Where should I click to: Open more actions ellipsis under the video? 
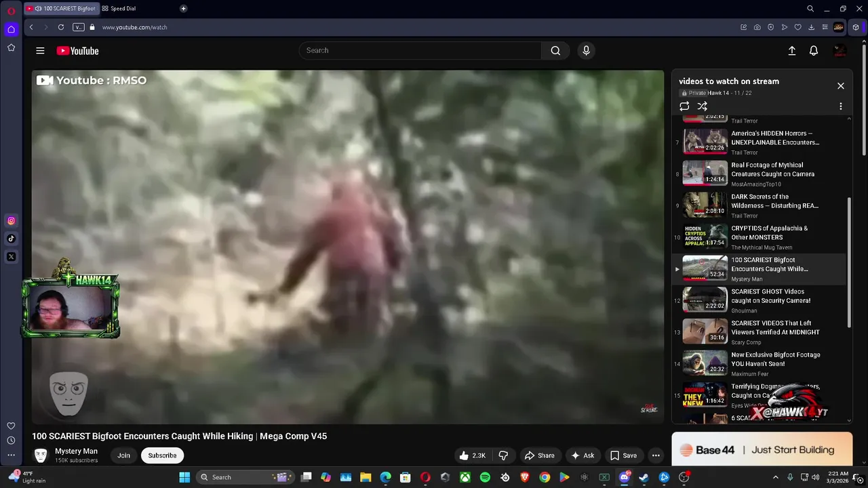pyautogui.click(x=656, y=455)
